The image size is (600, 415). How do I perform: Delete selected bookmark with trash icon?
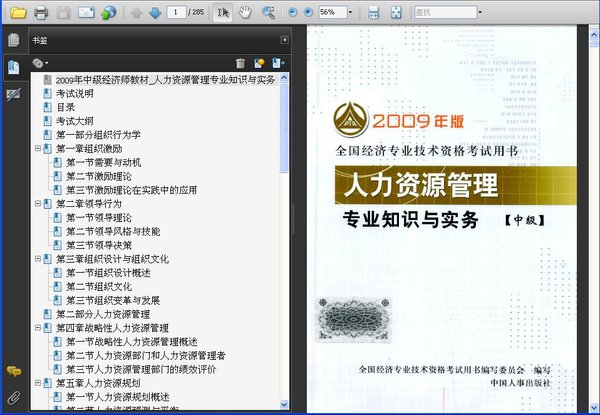point(240,63)
